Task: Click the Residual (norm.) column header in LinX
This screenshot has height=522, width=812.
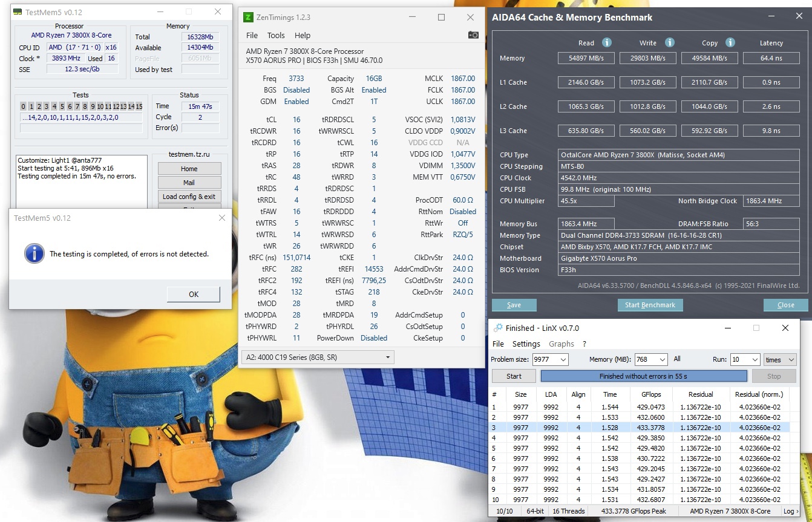Action: point(759,394)
